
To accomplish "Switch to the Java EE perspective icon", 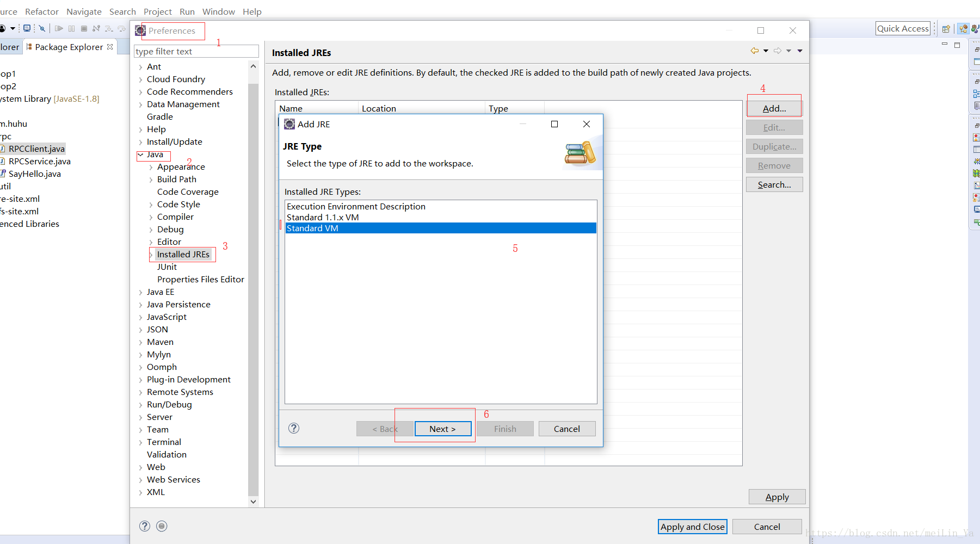I will (x=964, y=29).
